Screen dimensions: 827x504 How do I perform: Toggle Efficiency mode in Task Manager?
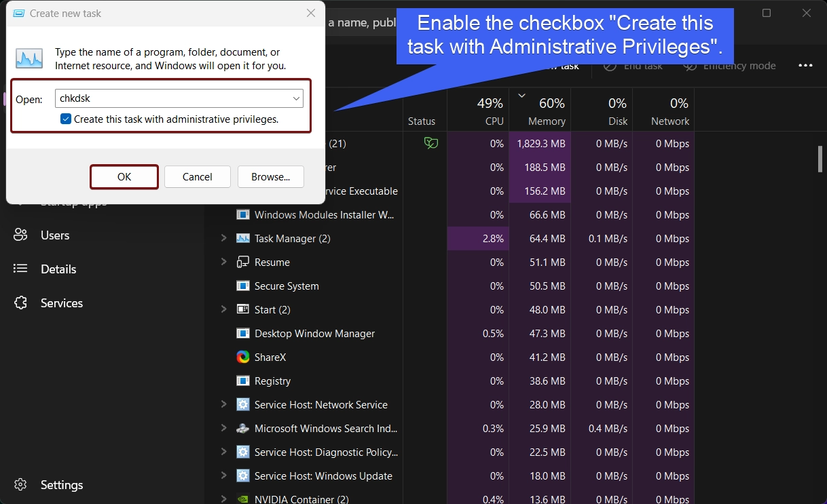coord(730,66)
